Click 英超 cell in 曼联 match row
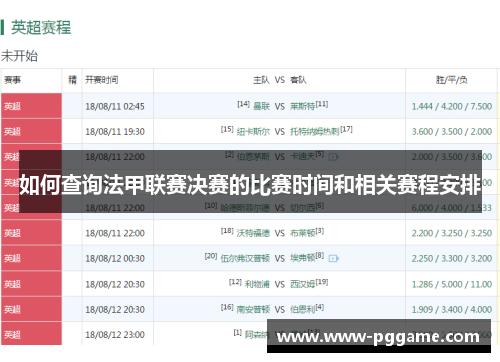The height and width of the screenshot is (362, 500). tap(31, 106)
